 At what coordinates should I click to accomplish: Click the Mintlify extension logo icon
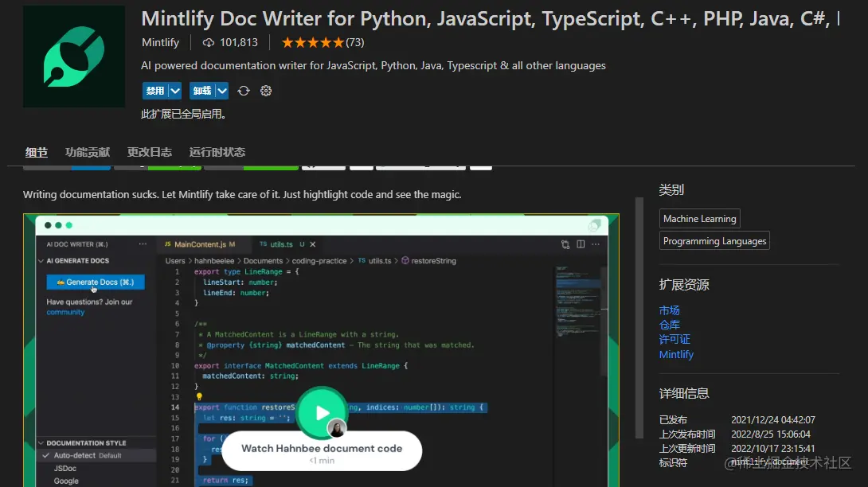point(73,56)
